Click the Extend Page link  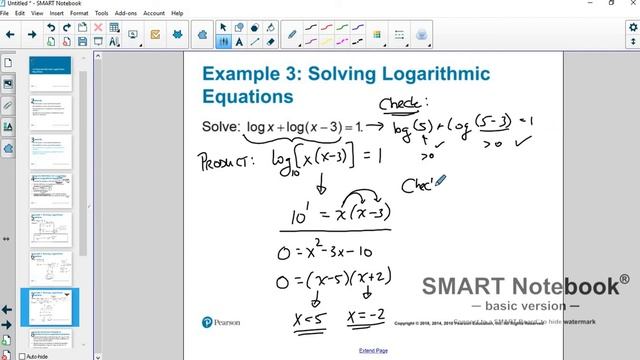point(373,351)
